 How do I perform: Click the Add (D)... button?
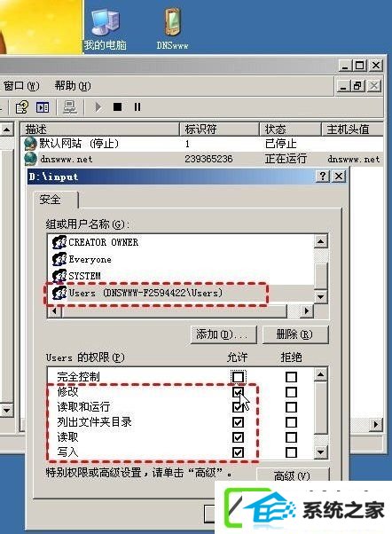pos(223,334)
